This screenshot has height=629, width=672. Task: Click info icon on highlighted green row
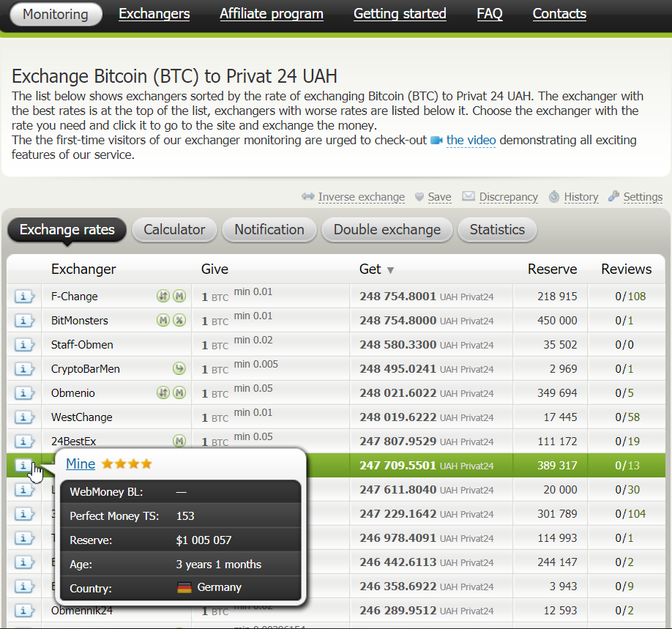(x=23, y=465)
